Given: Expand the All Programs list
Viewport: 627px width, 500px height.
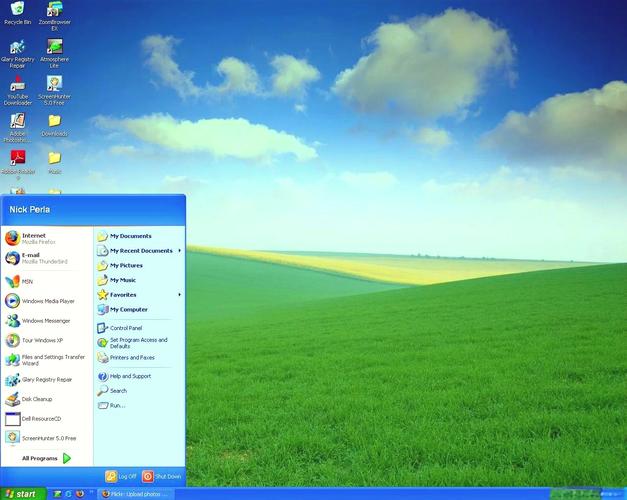Looking at the screenshot, I should pyautogui.click(x=45, y=458).
